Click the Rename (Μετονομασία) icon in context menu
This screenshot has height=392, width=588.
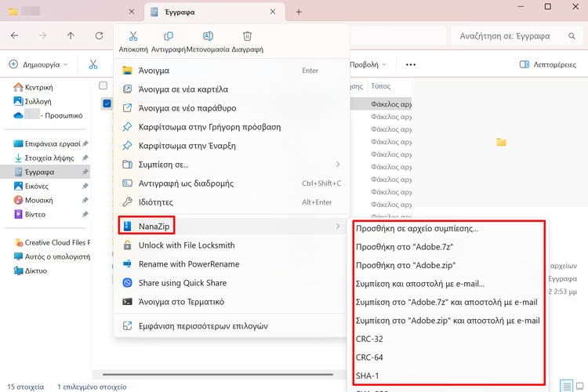208,36
